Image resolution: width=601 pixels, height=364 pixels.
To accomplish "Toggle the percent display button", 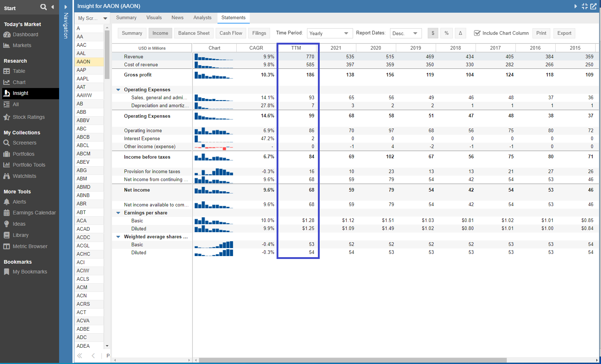I will click(x=447, y=33).
